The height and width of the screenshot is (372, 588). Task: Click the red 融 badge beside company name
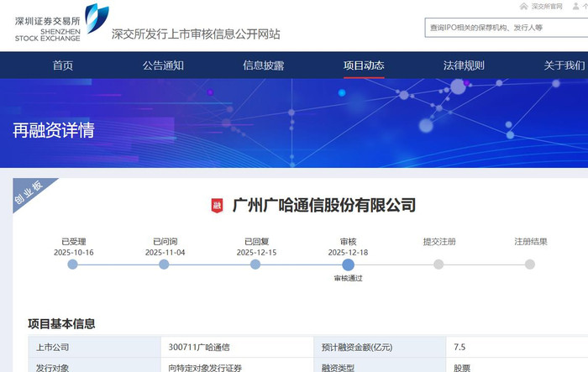[x=217, y=205]
